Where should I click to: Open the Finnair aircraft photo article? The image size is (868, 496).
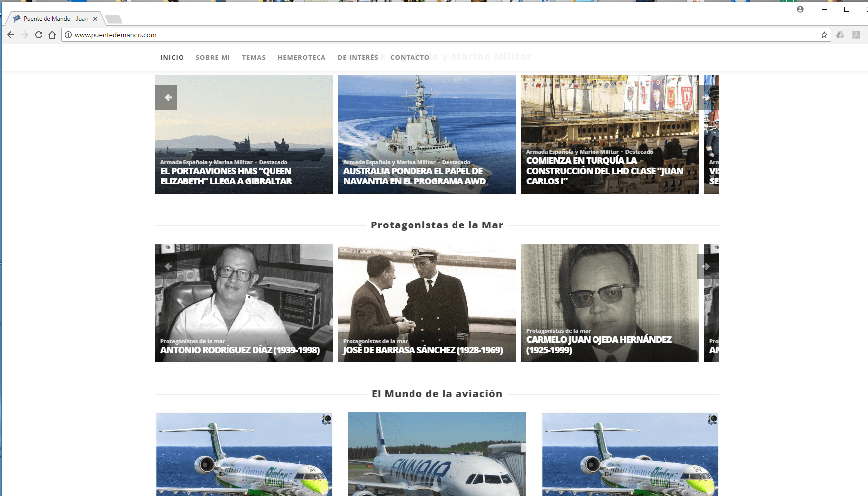[x=437, y=454]
